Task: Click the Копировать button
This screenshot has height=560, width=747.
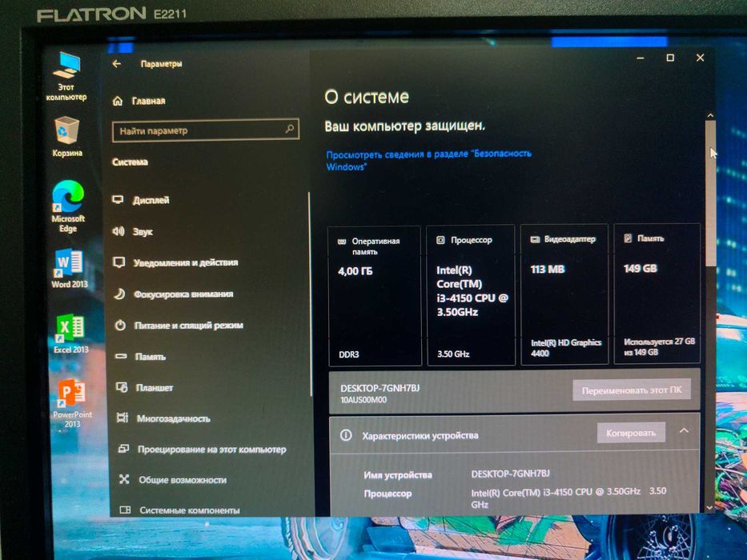Action: [x=631, y=432]
